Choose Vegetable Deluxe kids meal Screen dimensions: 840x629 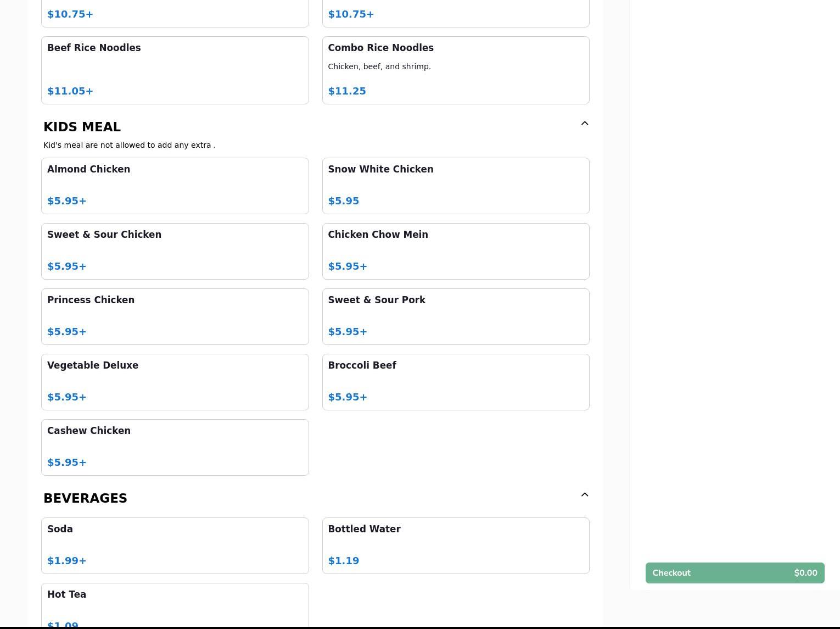(x=175, y=382)
